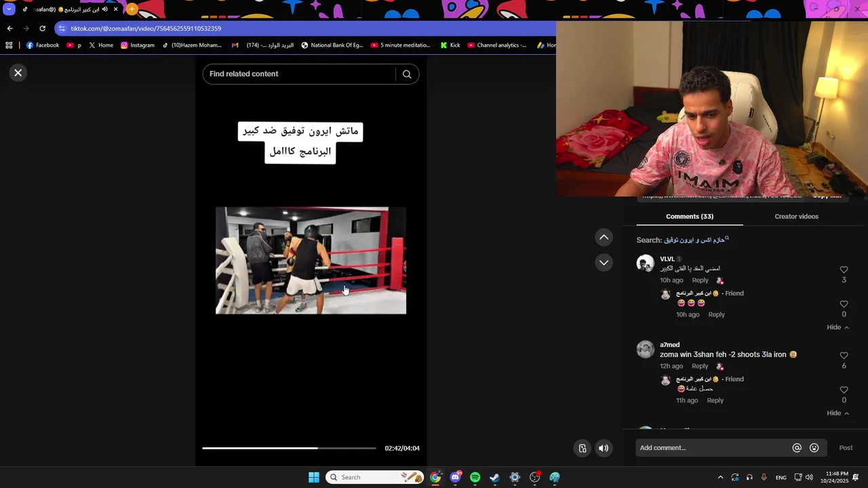The width and height of the screenshot is (868, 488).
Task: Go to previous video with up chevron
Action: pos(604,237)
